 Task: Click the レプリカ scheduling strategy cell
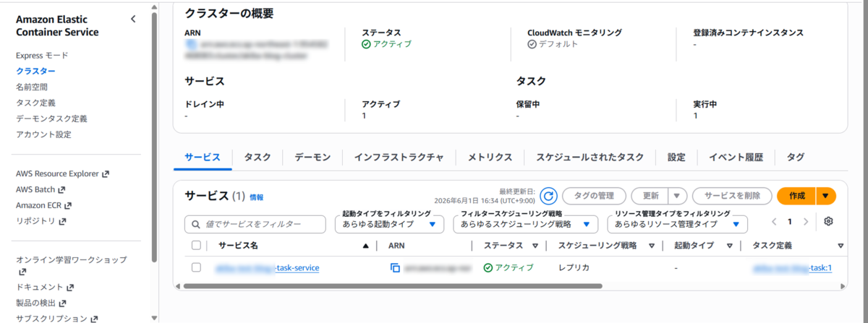(x=574, y=268)
